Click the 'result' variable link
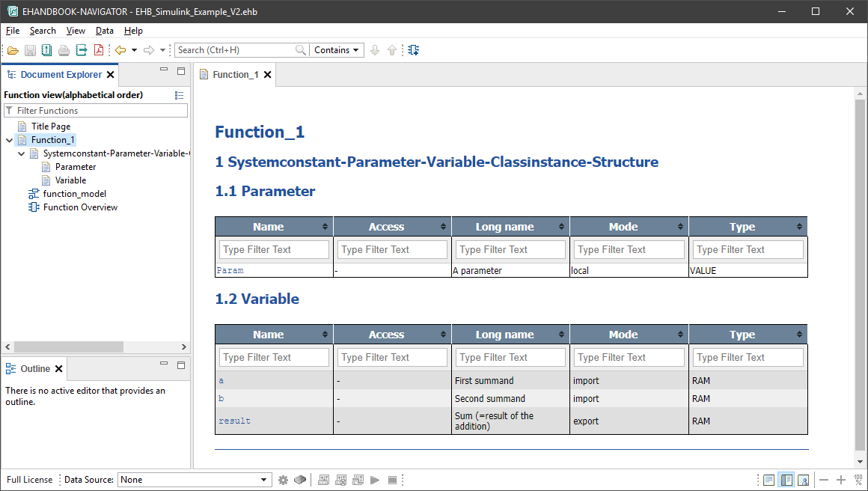 coord(234,421)
